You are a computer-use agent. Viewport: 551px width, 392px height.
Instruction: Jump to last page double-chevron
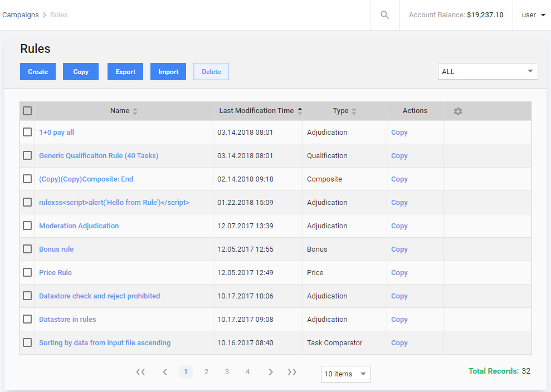pos(292,371)
